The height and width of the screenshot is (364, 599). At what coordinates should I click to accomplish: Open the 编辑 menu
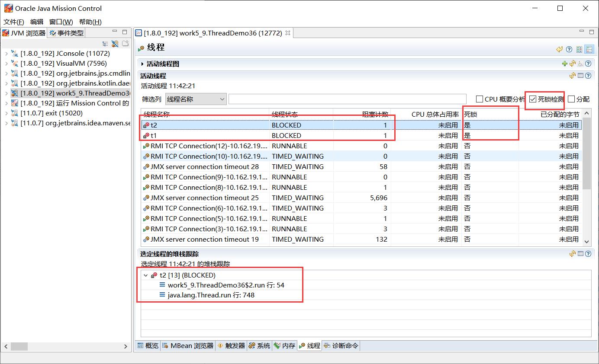37,22
